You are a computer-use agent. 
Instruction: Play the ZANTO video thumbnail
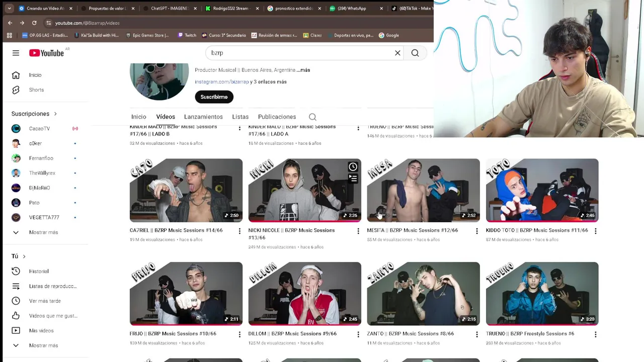423,294
